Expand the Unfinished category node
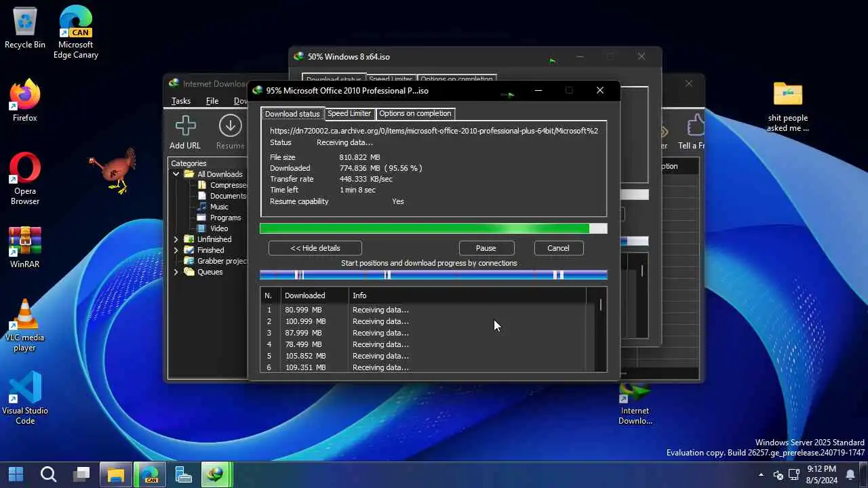This screenshot has height=488, width=868. tap(176, 239)
